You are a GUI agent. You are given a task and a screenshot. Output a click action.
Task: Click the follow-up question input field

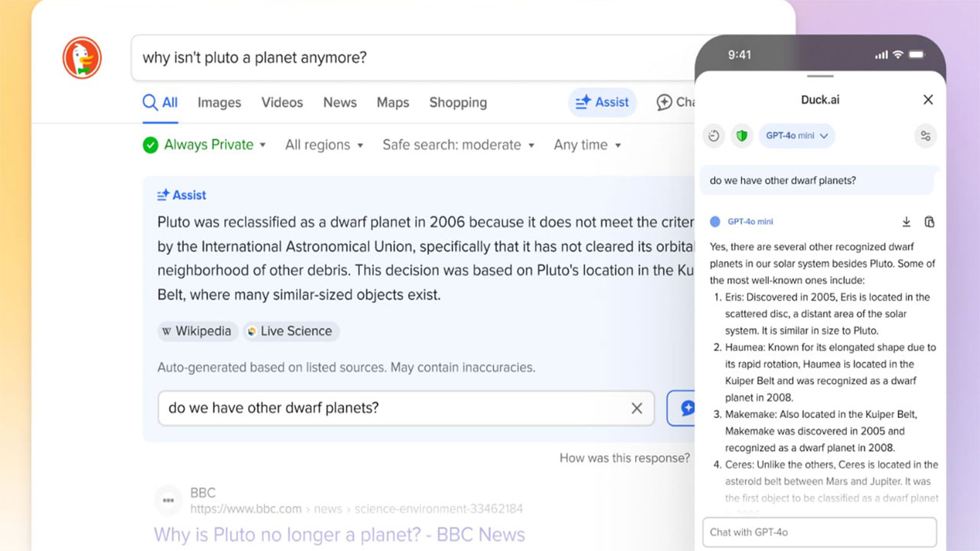pos(406,408)
